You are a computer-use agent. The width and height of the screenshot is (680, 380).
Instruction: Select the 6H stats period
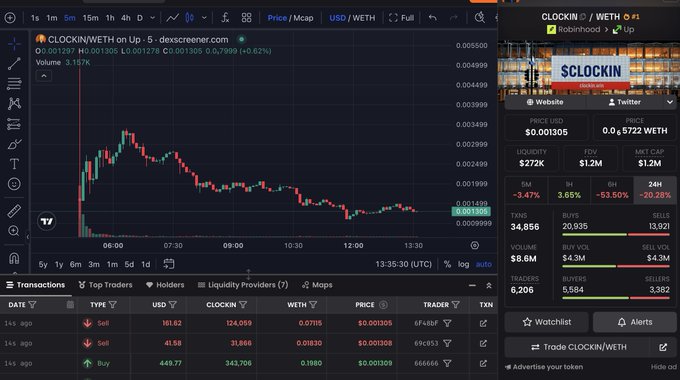pyautogui.click(x=612, y=190)
